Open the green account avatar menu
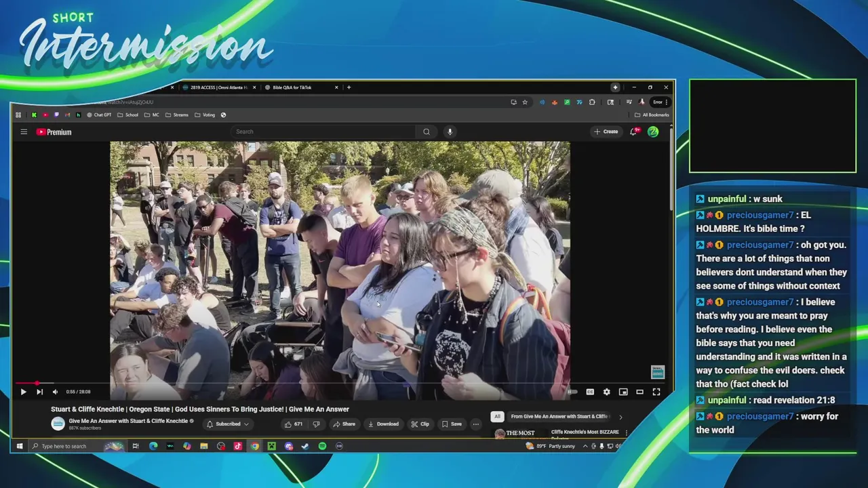Viewport: 868px width, 488px height. click(x=653, y=131)
